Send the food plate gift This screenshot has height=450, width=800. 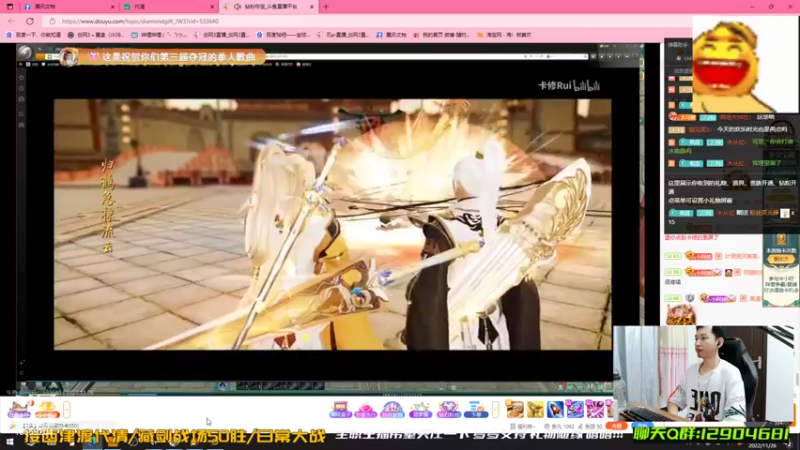[x=515, y=409]
